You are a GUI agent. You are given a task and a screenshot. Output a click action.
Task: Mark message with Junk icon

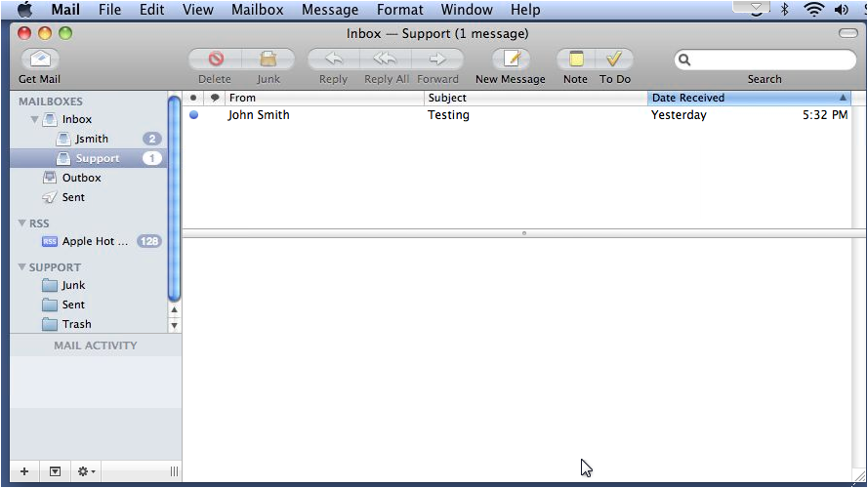(x=269, y=59)
